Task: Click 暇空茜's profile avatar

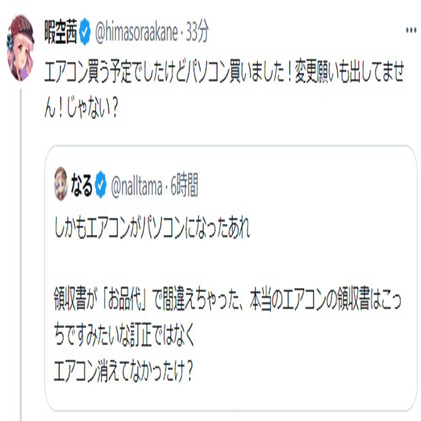Action: pyautogui.click(x=21, y=48)
